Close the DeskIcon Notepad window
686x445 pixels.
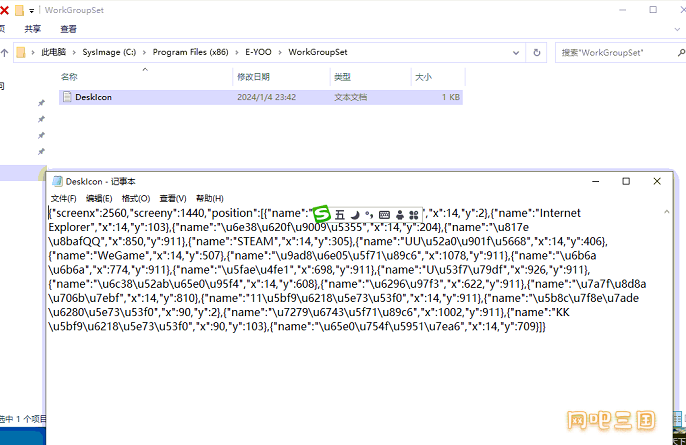coord(657,181)
